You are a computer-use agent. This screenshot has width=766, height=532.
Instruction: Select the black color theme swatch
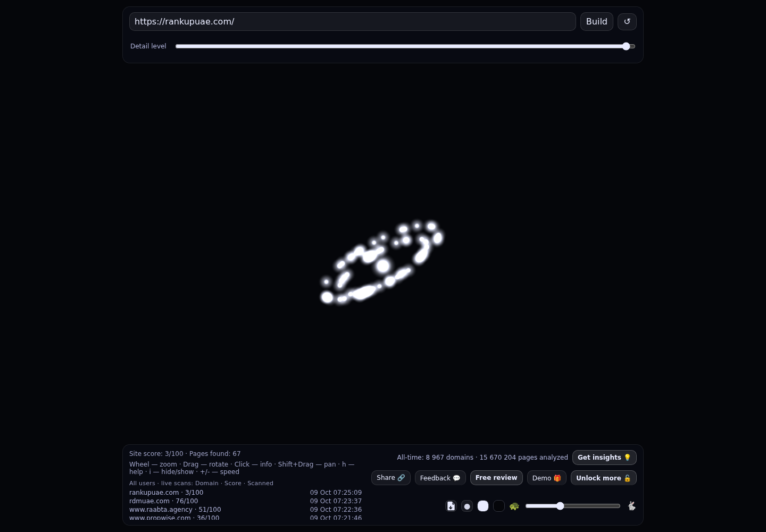point(499,506)
